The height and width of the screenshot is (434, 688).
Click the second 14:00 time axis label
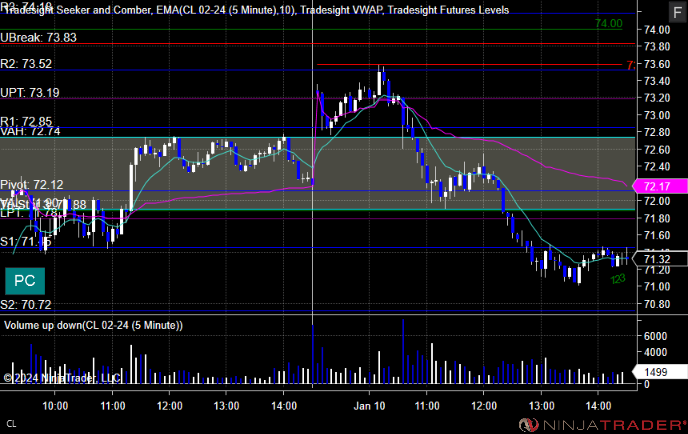tap(598, 406)
